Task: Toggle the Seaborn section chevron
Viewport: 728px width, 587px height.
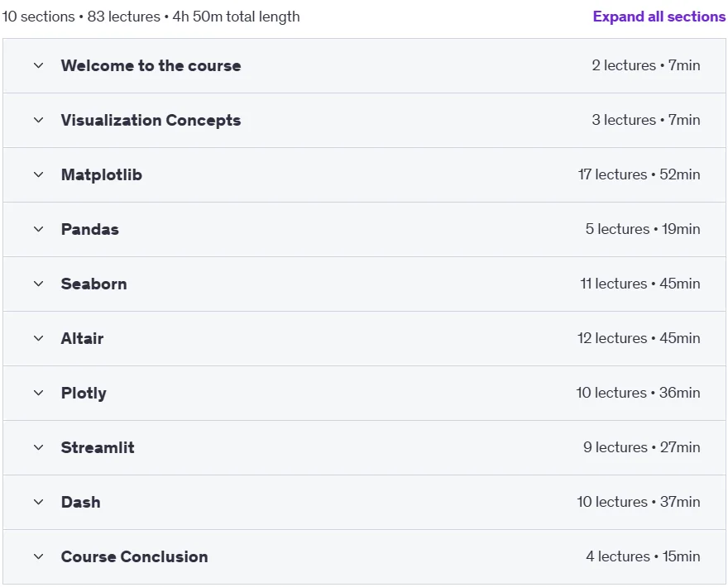Action: click(x=39, y=284)
